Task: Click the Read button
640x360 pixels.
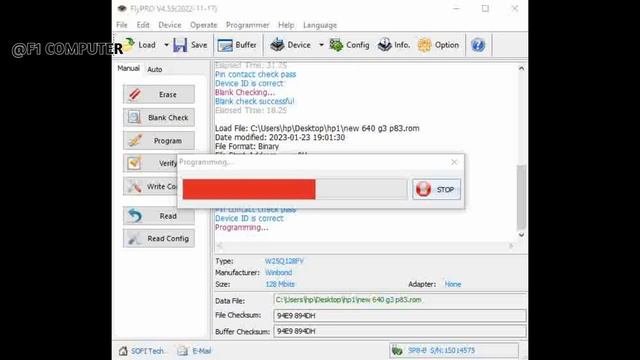Action: pos(159,216)
